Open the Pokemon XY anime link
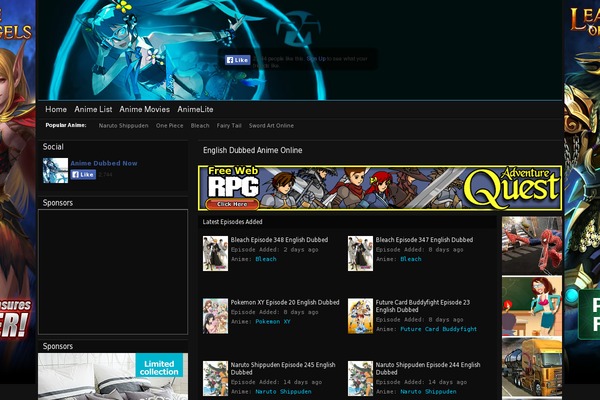Image resolution: width=600 pixels, height=400 pixels. tap(273, 322)
